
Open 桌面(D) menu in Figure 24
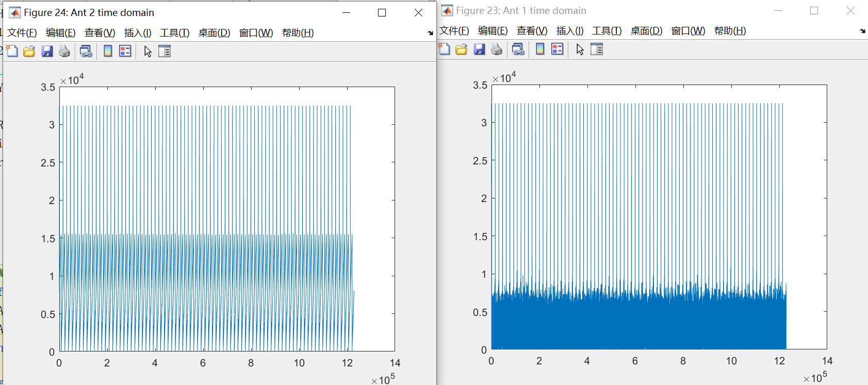[x=214, y=33]
